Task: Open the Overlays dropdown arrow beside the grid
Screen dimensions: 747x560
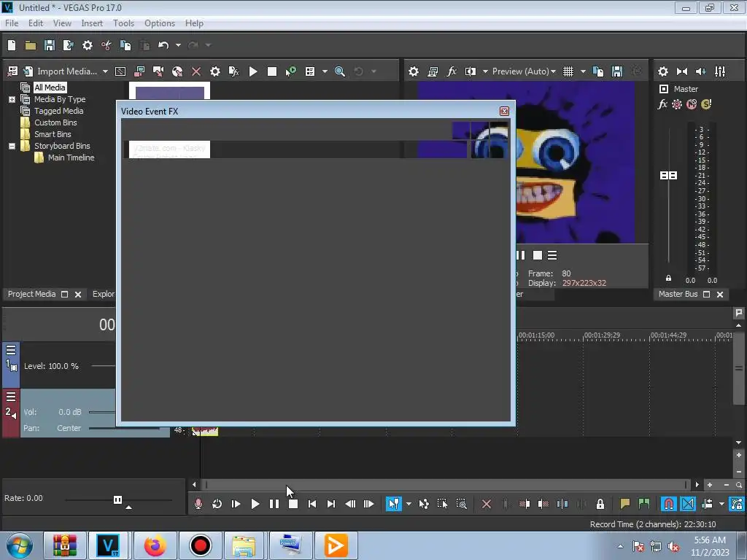Action: click(583, 71)
